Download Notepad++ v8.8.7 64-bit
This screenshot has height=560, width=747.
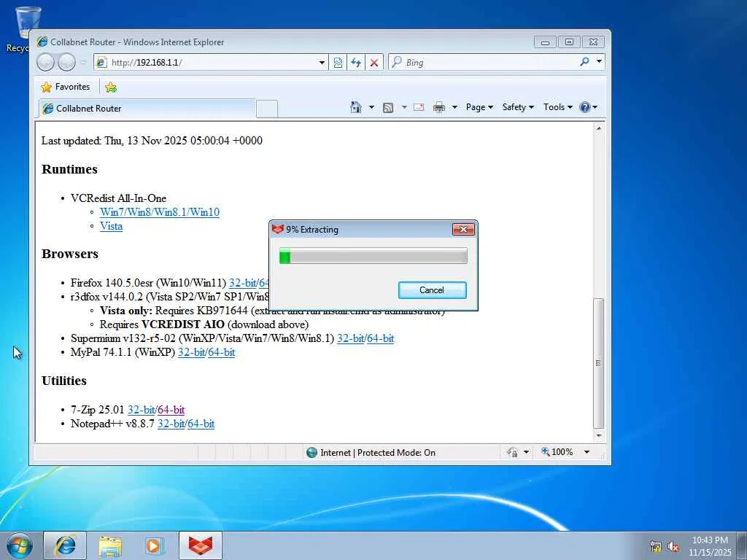click(201, 424)
